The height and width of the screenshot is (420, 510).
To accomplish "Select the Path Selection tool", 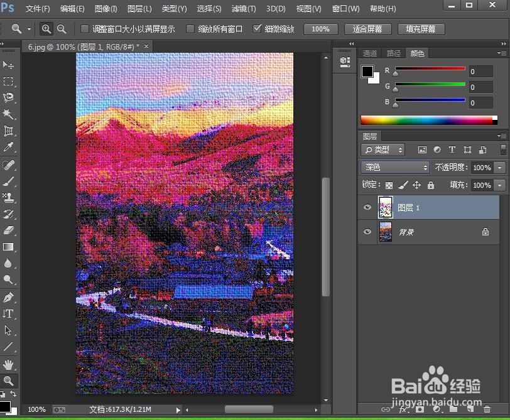I will [x=8, y=330].
